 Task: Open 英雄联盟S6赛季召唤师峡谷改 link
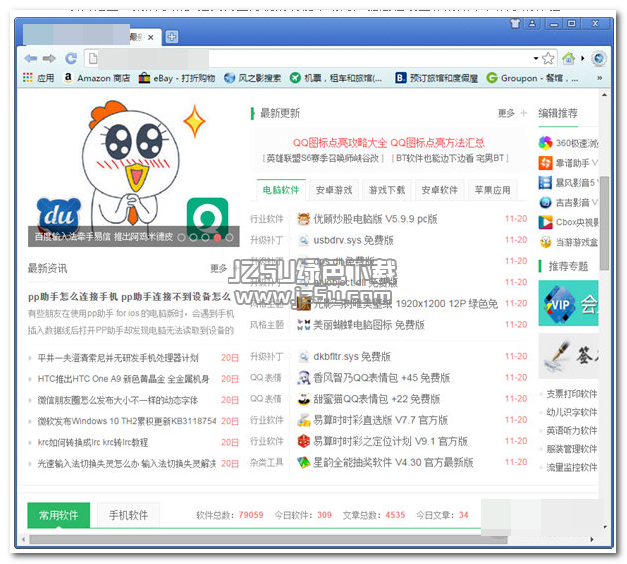pos(323,158)
